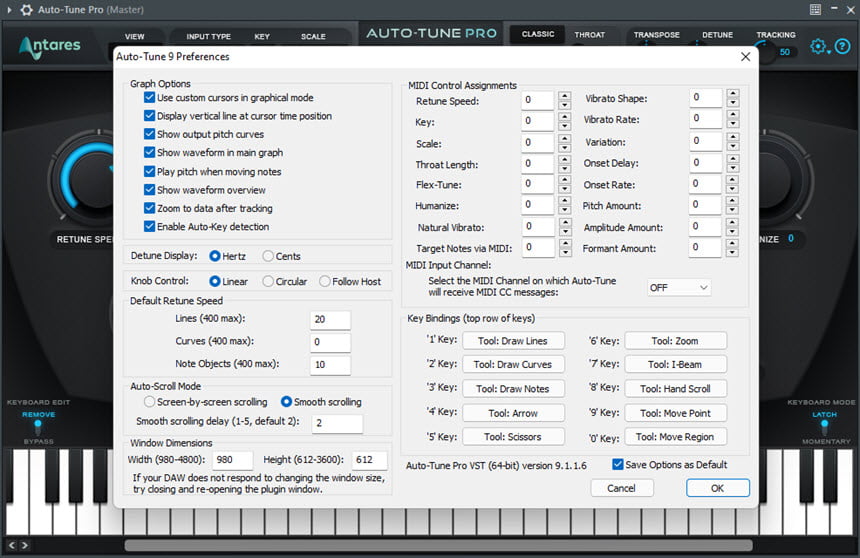This screenshot has width=860, height=558.
Task: Toggle Keyboard Mode Latch/Momentary switch
Action: (824, 428)
